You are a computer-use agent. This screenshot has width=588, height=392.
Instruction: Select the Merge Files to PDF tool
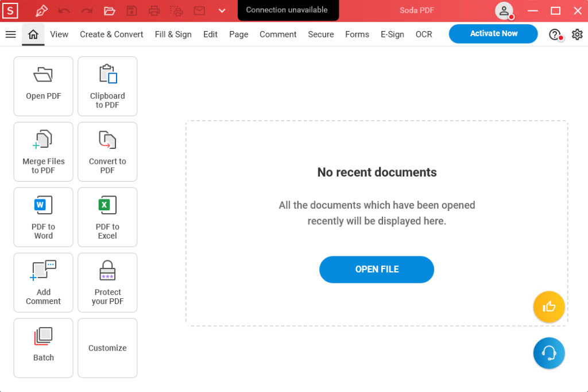click(x=43, y=151)
